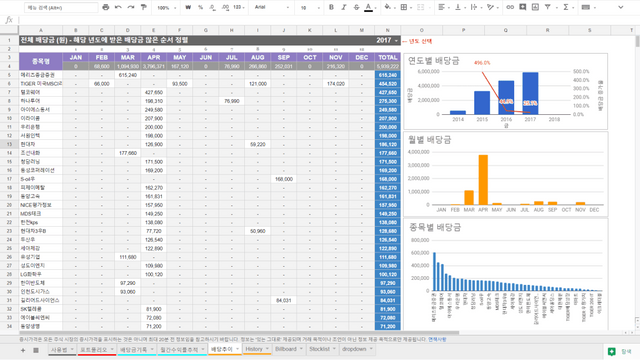
Task: Click the 월별 배당금 chart
Action: [505, 174]
